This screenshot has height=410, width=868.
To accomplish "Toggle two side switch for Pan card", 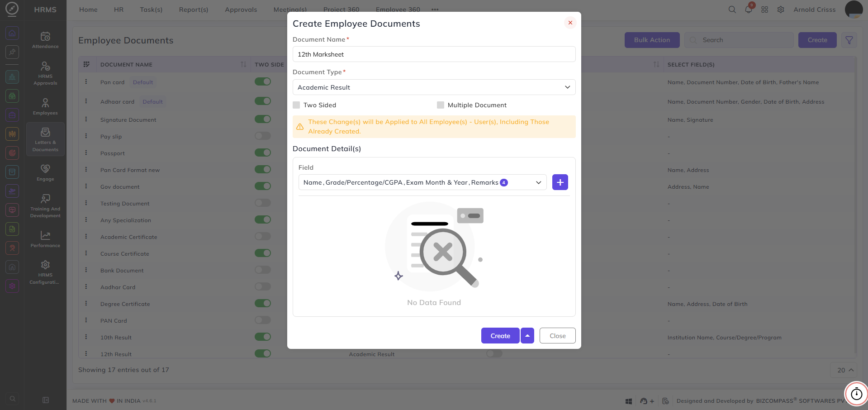I will [263, 81].
